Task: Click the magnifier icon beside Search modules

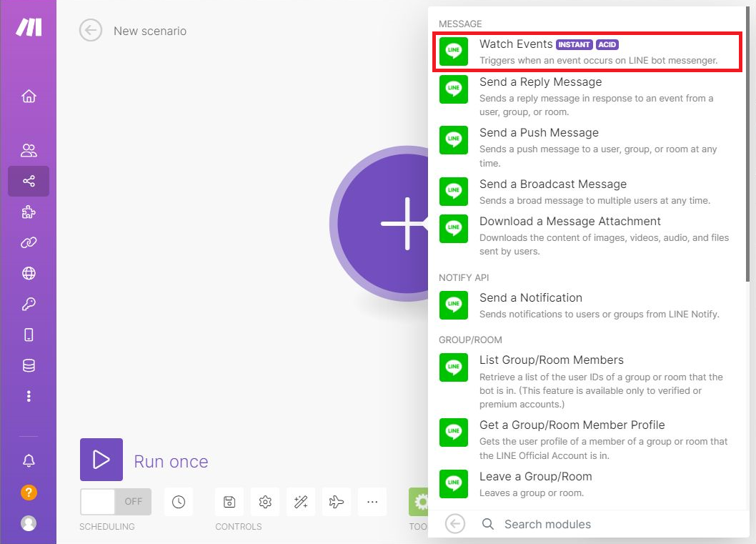Action: tap(488, 524)
